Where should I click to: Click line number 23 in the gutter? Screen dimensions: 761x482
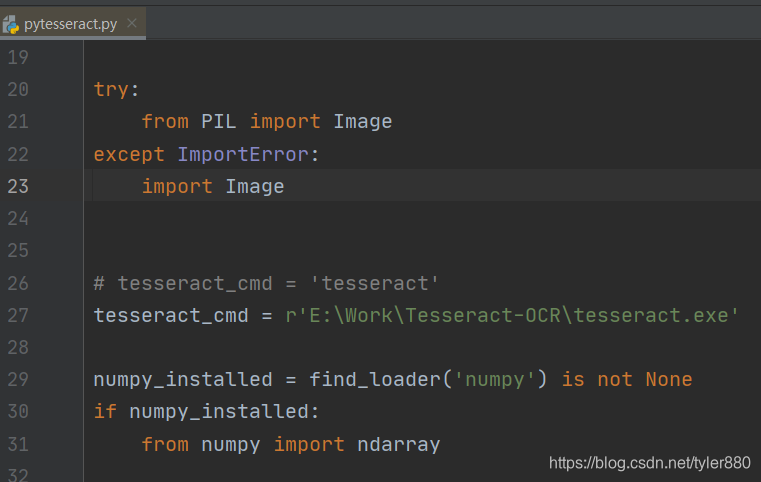18,186
